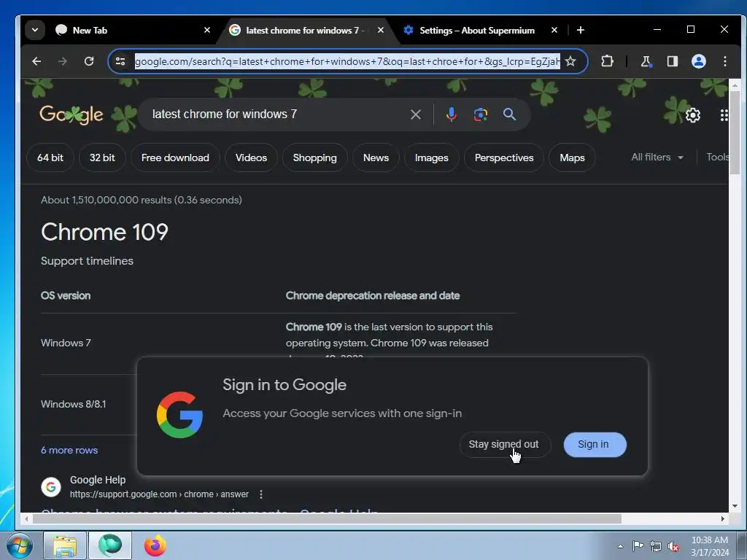Click the vertical scrollbar thumb
Viewport: 747px width, 560px height.
[735, 133]
